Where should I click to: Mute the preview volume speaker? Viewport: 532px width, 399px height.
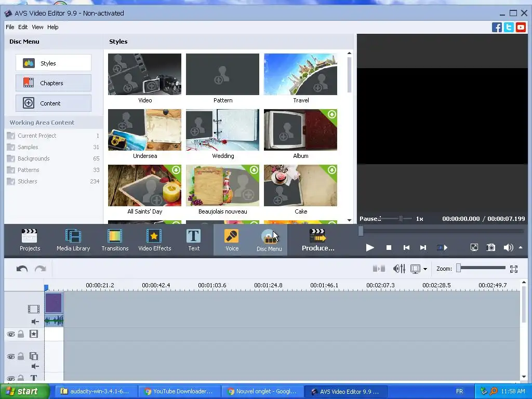point(508,247)
